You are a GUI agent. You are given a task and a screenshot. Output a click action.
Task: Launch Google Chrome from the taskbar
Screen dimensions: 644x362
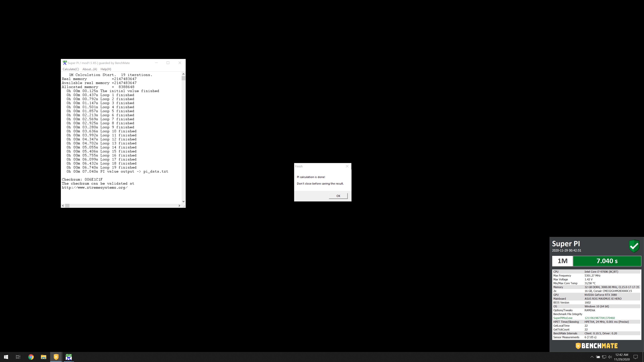(x=31, y=357)
